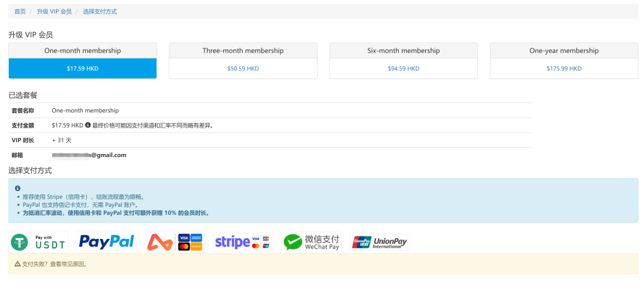Click the 选择支付方式 section heading
This screenshot has width=644, height=286.
point(30,170)
